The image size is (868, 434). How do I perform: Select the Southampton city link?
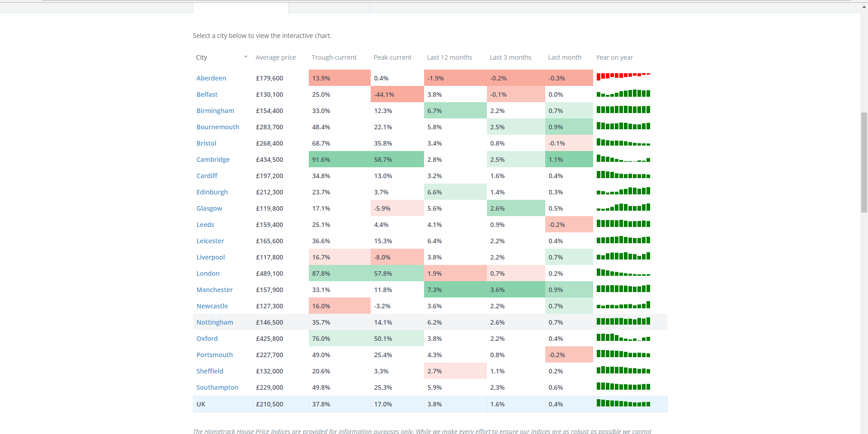(x=217, y=387)
